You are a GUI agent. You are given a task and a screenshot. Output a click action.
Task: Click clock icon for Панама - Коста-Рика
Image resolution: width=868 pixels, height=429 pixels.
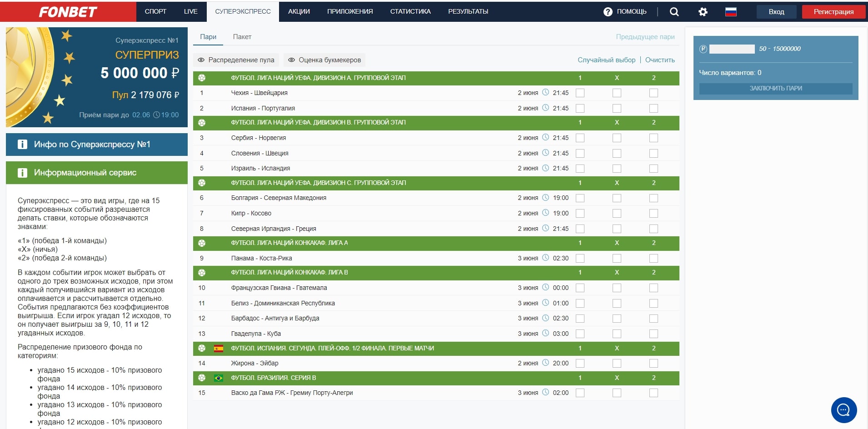pos(546,258)
